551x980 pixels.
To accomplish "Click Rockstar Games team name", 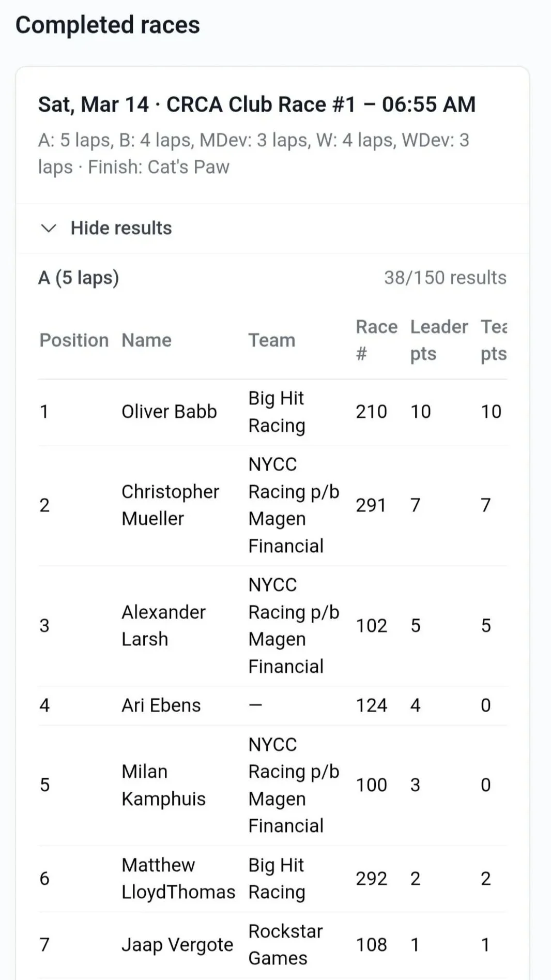I will 285,945.
